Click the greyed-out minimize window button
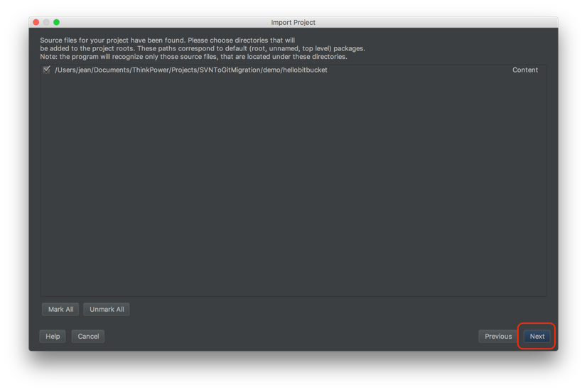The image size is (587, 392). pos(46,22)
